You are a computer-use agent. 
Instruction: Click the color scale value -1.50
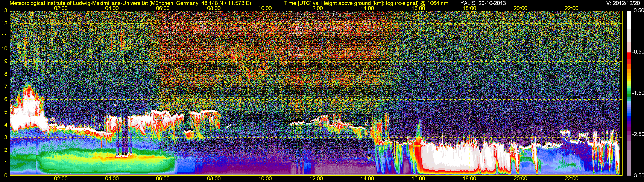(638, 93)
